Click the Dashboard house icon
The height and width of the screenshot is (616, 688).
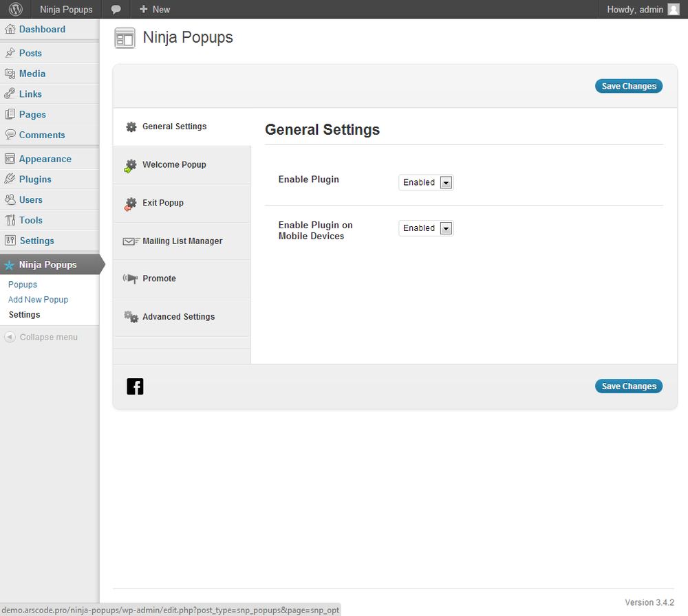click(10, 30)
